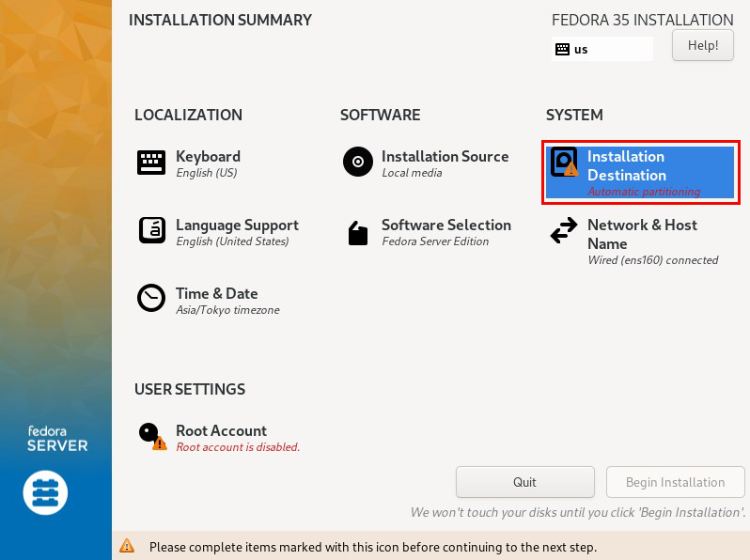This screenshot has height=560, width=750.
Task: Click 'English (US)' keyboard text
Action: (x=207, y=173)
